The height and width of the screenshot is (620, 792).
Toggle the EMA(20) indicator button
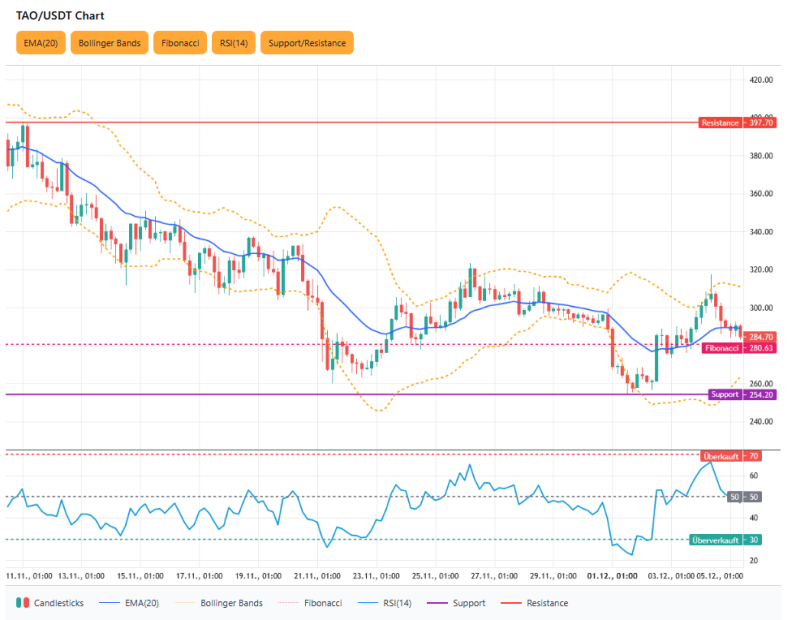click(39, 43)
